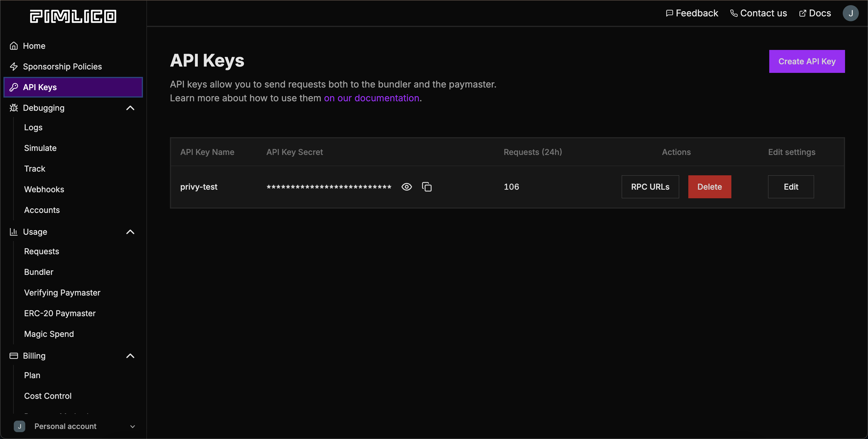Click the 106 requests value

(x=511, y=187)
